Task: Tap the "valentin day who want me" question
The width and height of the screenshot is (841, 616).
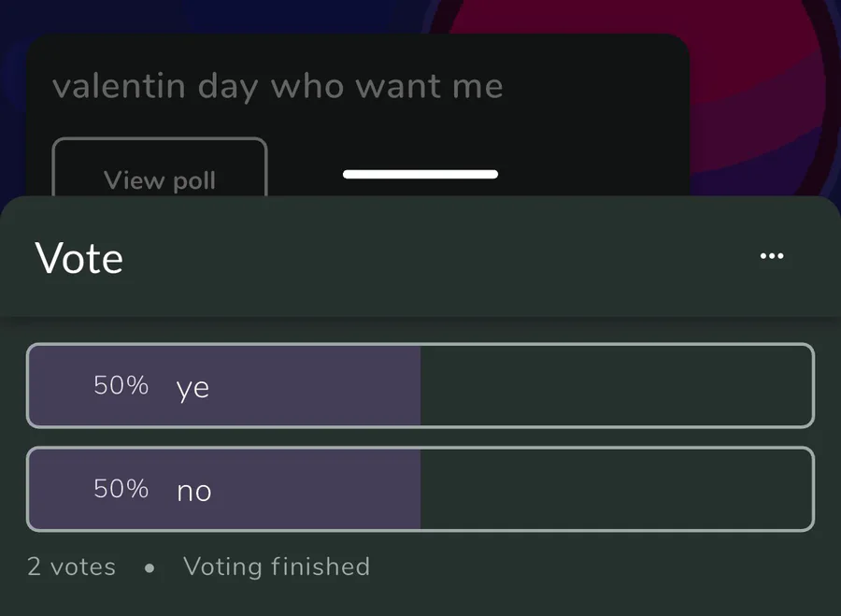Action: (278, 87)
